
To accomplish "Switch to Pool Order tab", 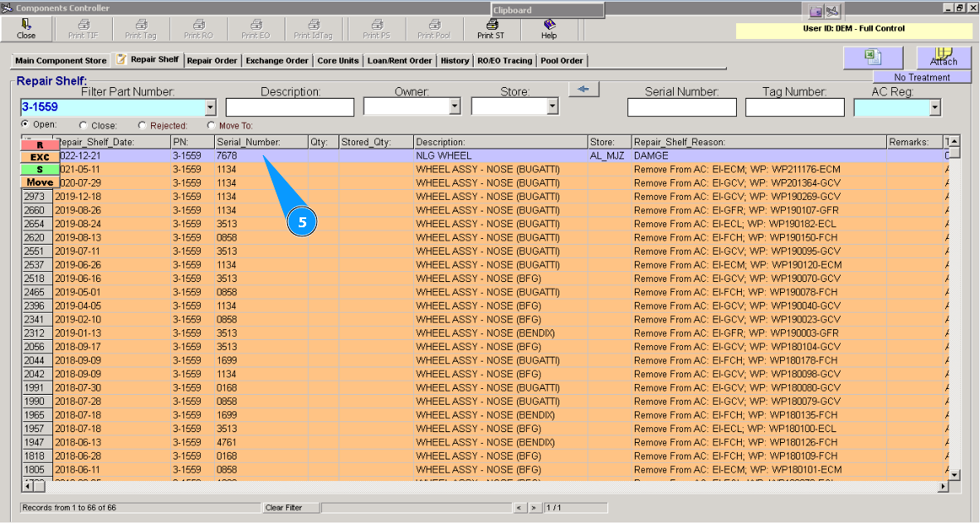I will 561,61.
